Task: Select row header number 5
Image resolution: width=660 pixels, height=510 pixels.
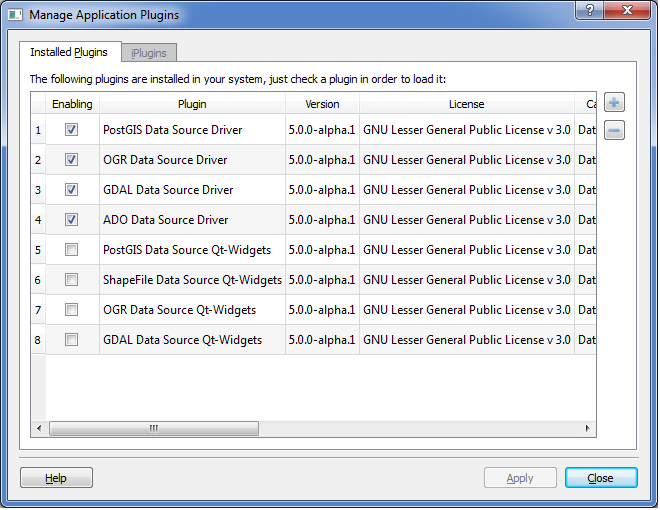Action: (38, 250)
